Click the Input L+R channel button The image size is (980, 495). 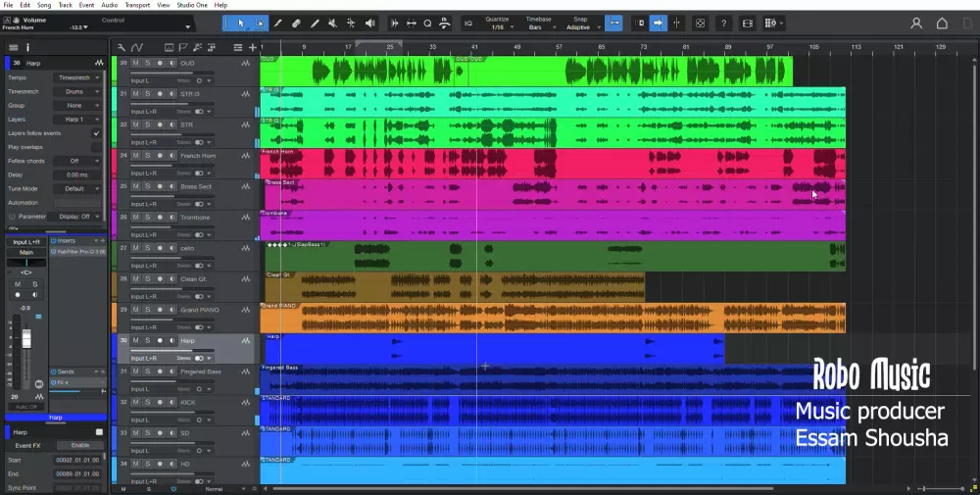(26, 242)
